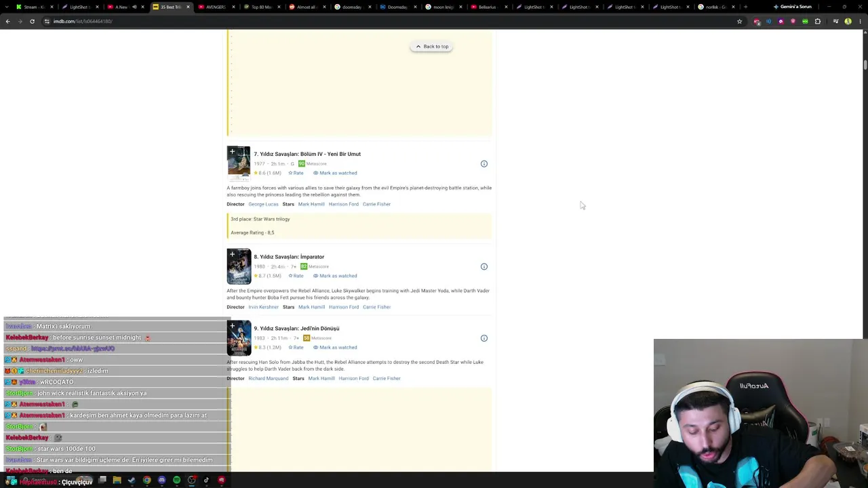
Task: Open Yıldız Savaşları: İmparator poster
Action: coord(239,267)
